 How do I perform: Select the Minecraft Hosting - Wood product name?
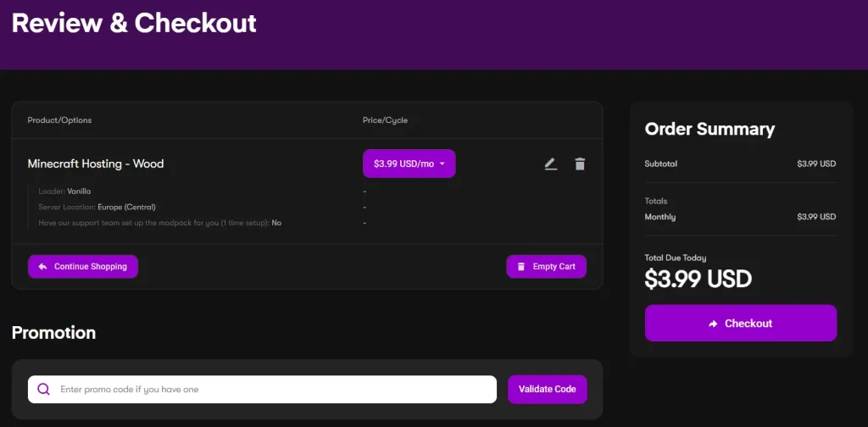[x=96, y=164]
